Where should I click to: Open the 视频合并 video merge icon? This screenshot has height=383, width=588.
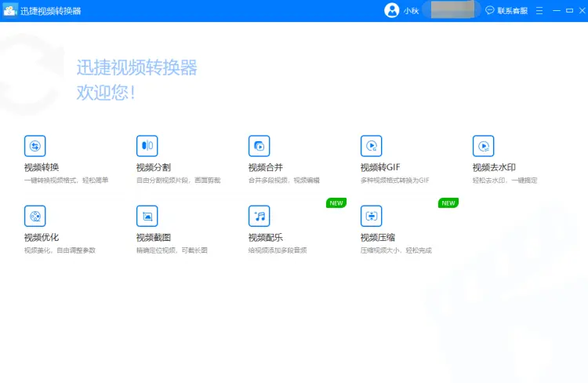(260, 146)
